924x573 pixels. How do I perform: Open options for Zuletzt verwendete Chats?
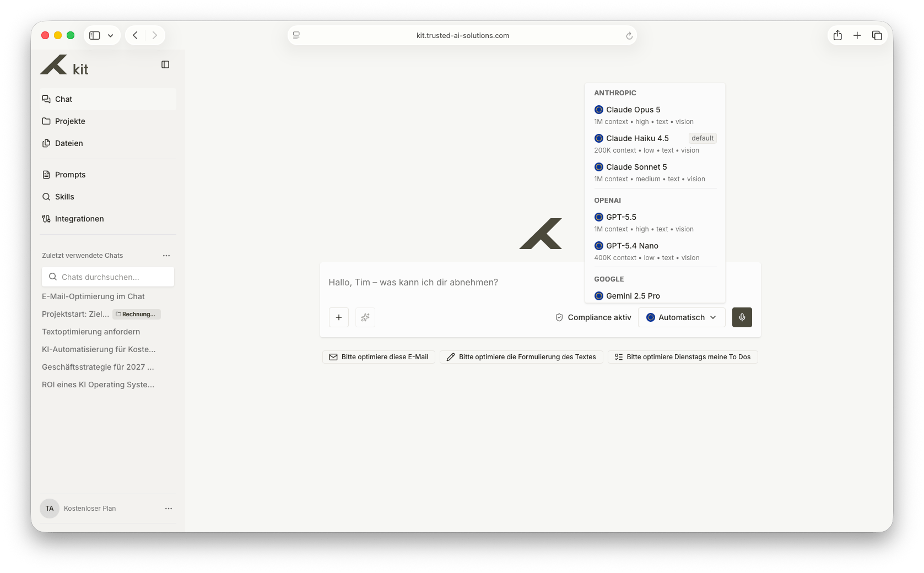tap(166, 256)
